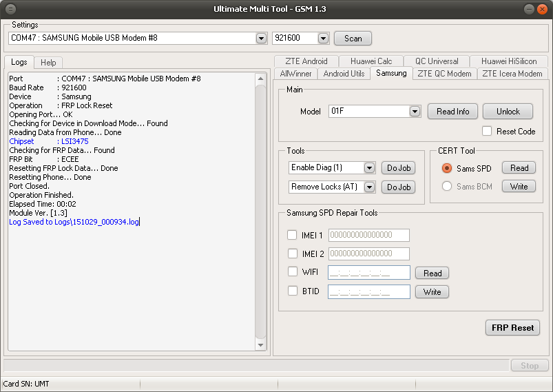The width and height of the screenshot is (553, 392).
Task: Click Do Job next to Enable Diag
Action: tap(399, 168)
